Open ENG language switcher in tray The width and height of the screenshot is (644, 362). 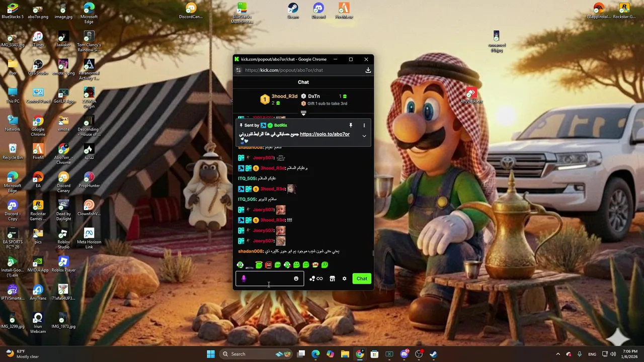593,354
